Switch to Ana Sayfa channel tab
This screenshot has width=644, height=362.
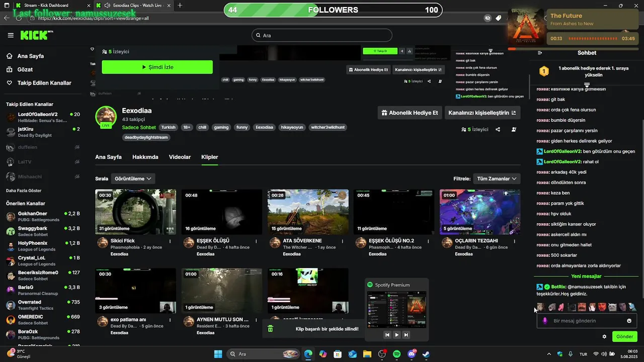click(x=108, y=157)
